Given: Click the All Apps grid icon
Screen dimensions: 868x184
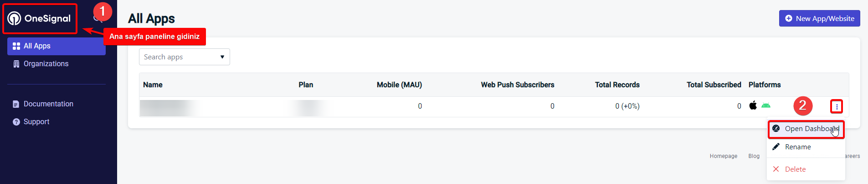Looking at the screenshot, I should click(16, 46).
